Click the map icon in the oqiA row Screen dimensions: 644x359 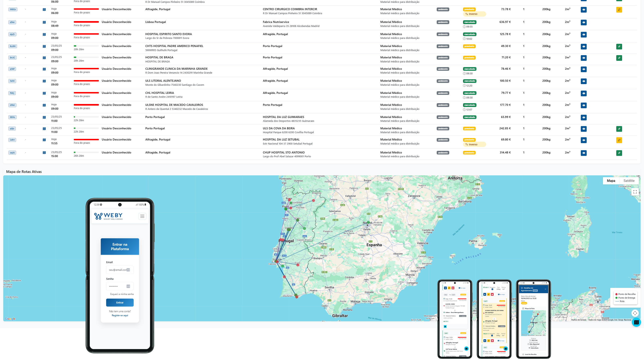click(44, 153)
